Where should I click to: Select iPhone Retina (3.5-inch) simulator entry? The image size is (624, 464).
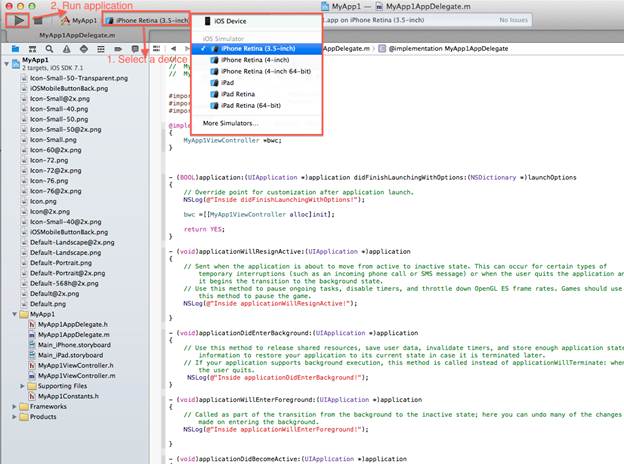pyautogui.click(x=256, y=49)
